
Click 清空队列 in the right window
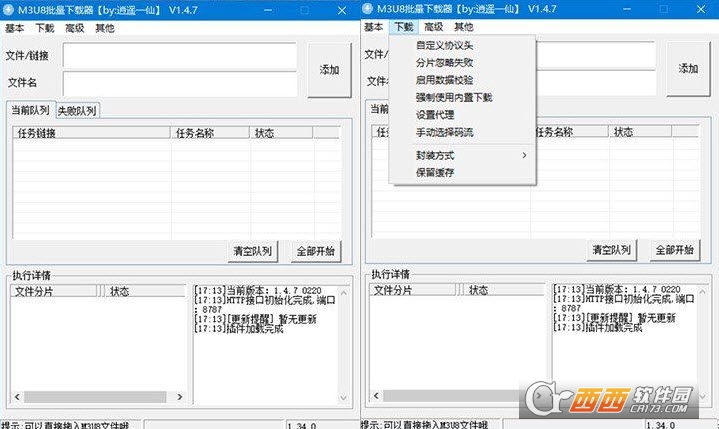coord(612,250)
